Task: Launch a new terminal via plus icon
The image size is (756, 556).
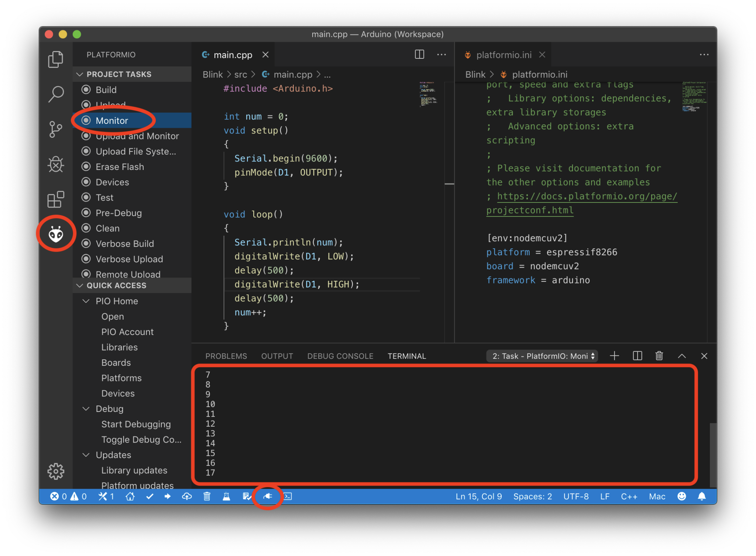Action: click(x=614, y=356)
